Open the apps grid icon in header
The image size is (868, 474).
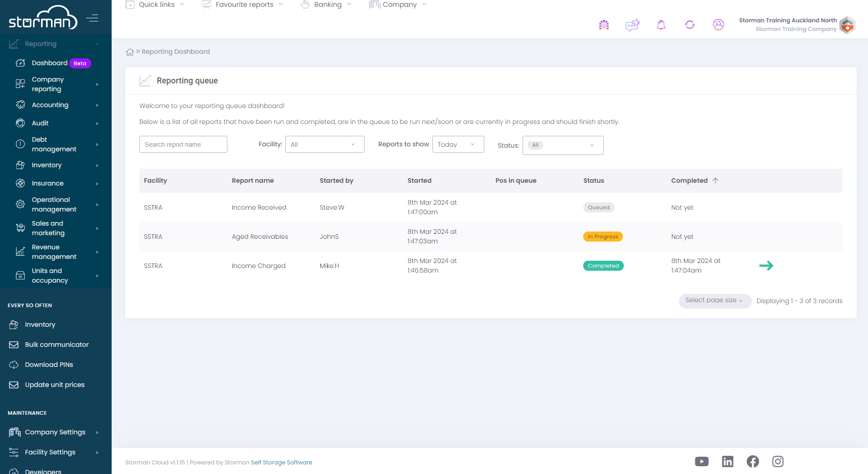pos(604,25)
